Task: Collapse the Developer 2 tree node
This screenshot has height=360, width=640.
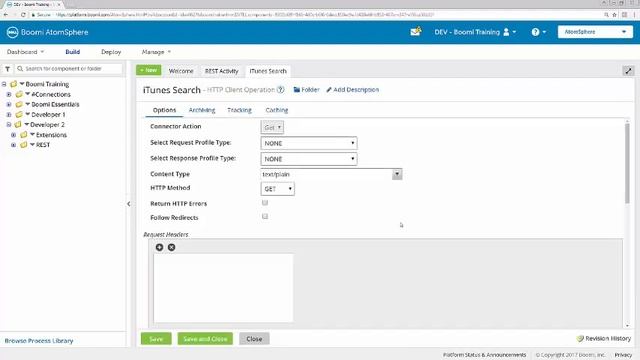Action: coord(9,124)
